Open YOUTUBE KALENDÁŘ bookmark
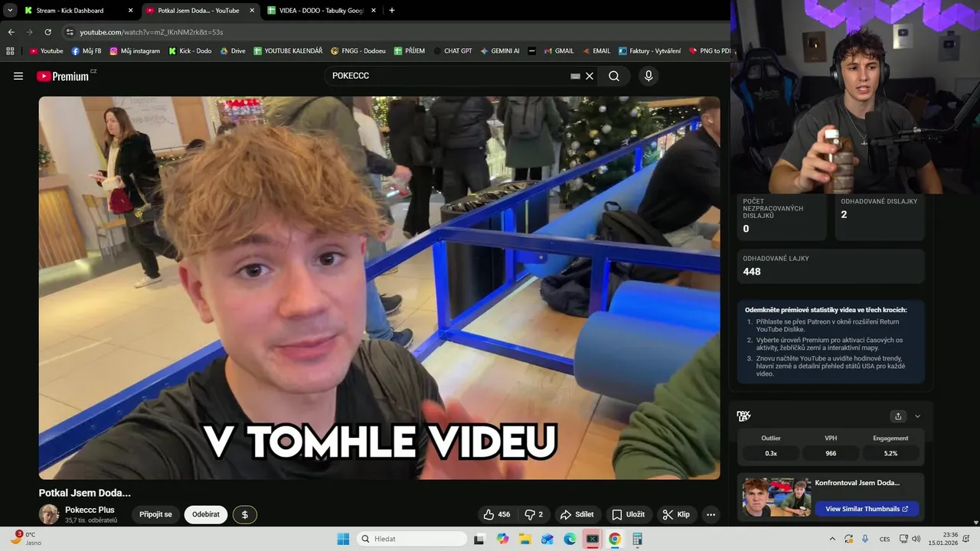This screenshot has height=551, width=980. [288, 51]
